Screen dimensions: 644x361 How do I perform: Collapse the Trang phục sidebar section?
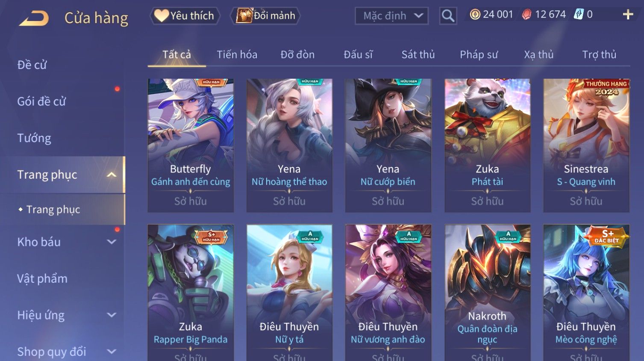[x=112, y=175]
